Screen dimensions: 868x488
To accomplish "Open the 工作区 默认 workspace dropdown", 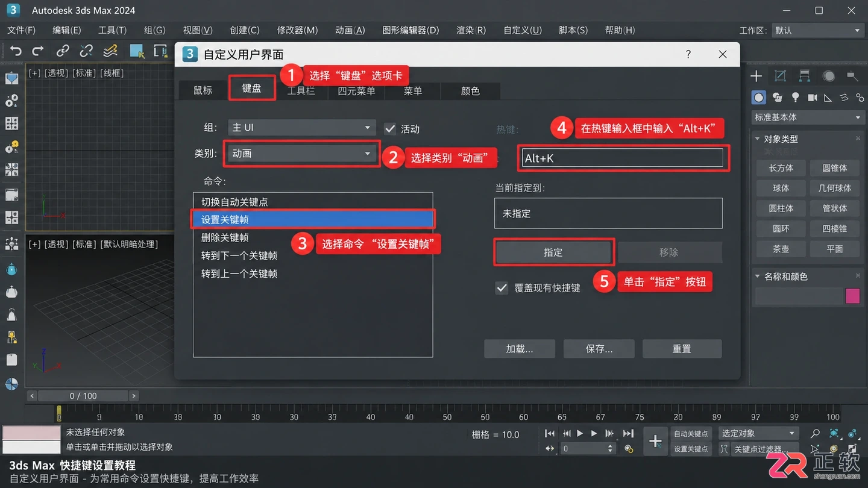I will [x=818, y=30].
